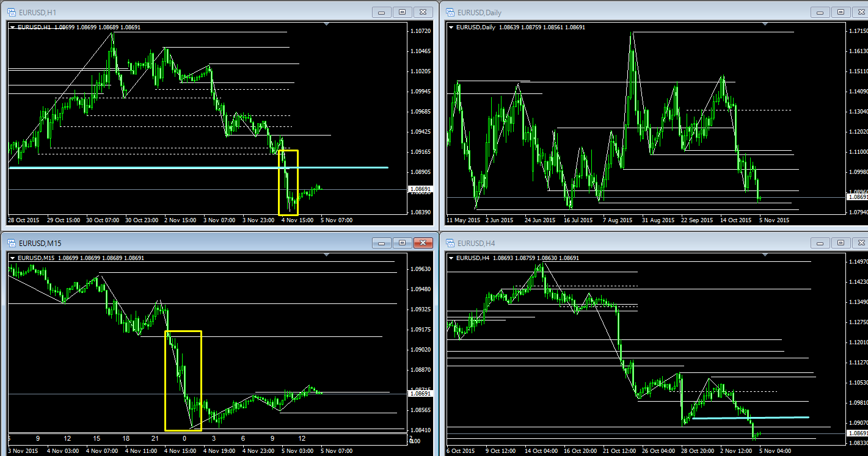The height and width of the screenshot is (456, 868).
Task: Maximize the EURUSD,H1 chart window
Action: (x=402, y=12)
